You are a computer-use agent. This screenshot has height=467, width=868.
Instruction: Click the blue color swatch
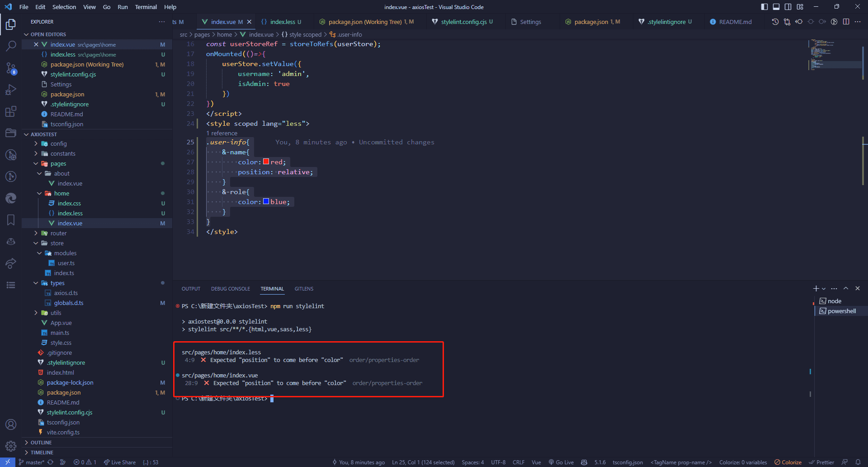(x=266, y=201)
